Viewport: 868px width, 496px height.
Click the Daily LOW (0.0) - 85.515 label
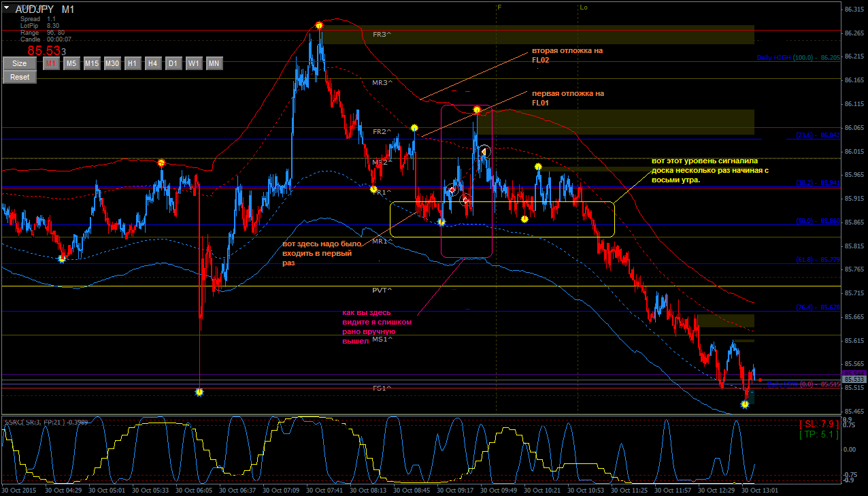tap(803, 384)
